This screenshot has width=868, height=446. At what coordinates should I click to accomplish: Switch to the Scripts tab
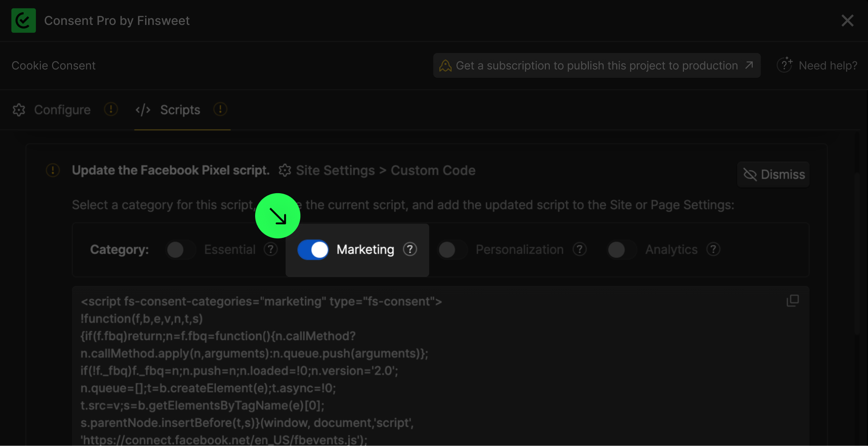(x=180, y=110)
